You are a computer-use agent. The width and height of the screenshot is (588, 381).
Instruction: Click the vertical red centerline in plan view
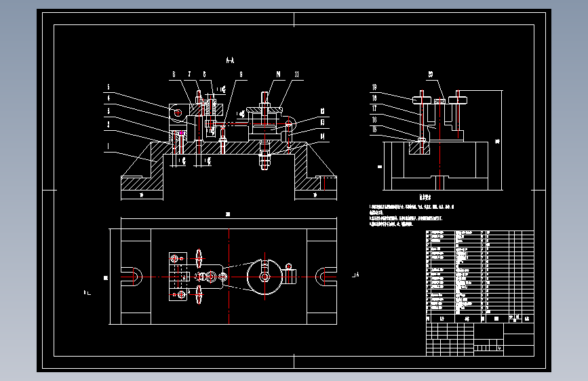pos(229,277)
